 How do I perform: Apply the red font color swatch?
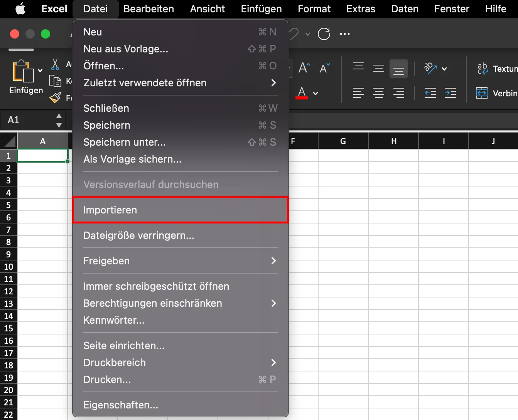[x=302, y=93]
